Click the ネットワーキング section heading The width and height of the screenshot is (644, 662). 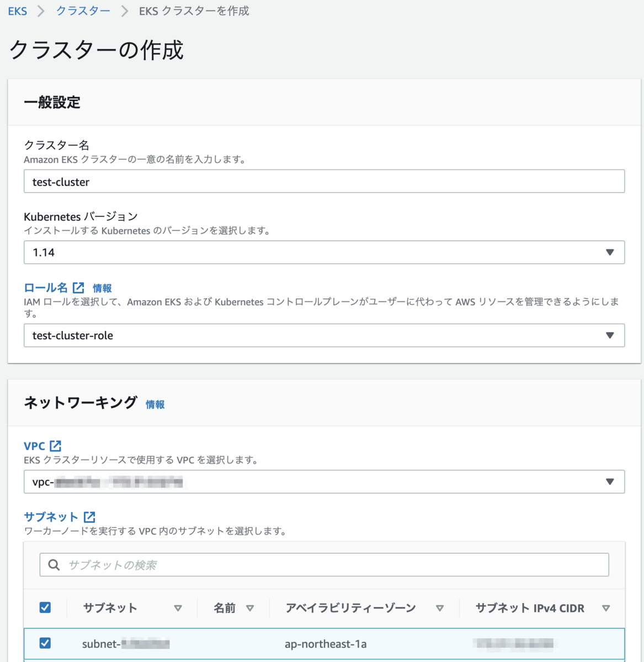(81, 403)
